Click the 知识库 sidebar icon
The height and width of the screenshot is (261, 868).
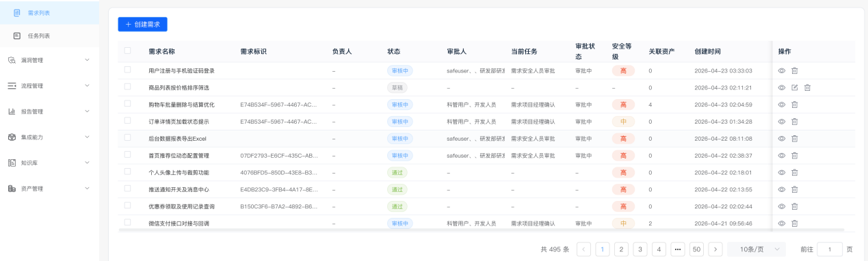tap(12, 163)
